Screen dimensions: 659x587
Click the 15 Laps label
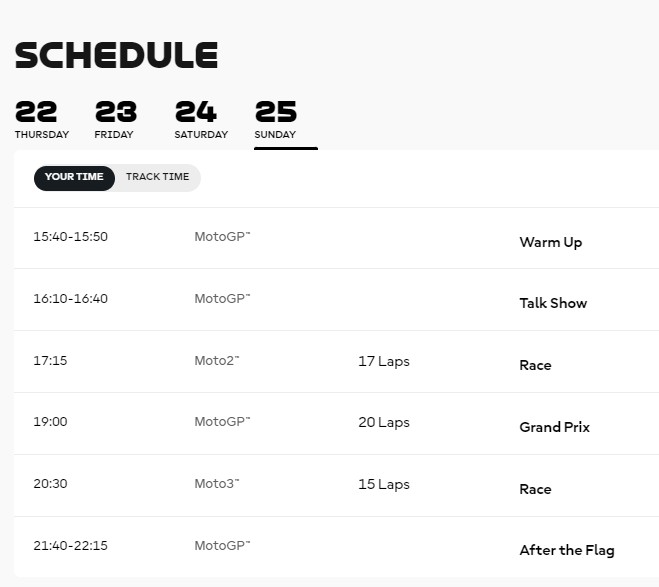point(384,484)
